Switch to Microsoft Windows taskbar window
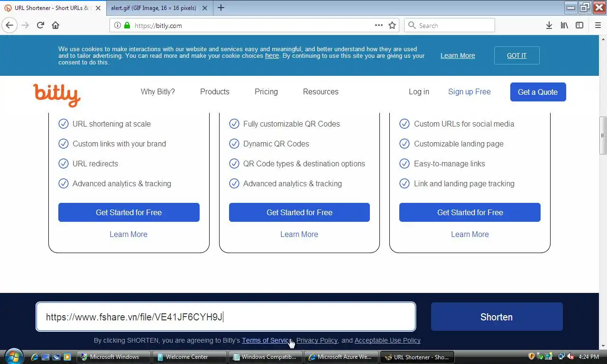Screen dimensions: 607x364 tap(114, 357)
